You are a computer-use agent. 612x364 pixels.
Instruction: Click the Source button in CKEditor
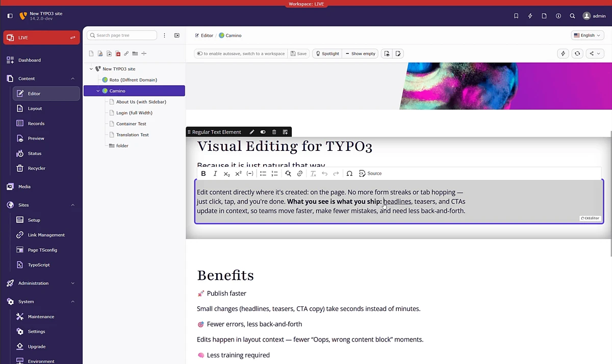(370, 173)
